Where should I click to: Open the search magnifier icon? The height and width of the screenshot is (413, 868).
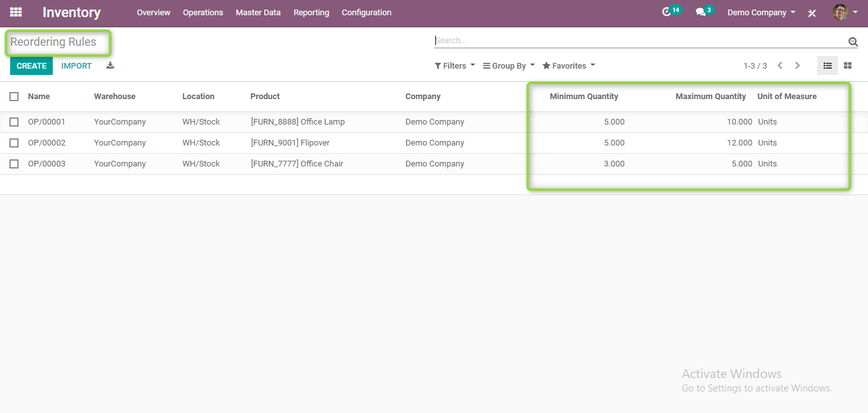(853, 41)
